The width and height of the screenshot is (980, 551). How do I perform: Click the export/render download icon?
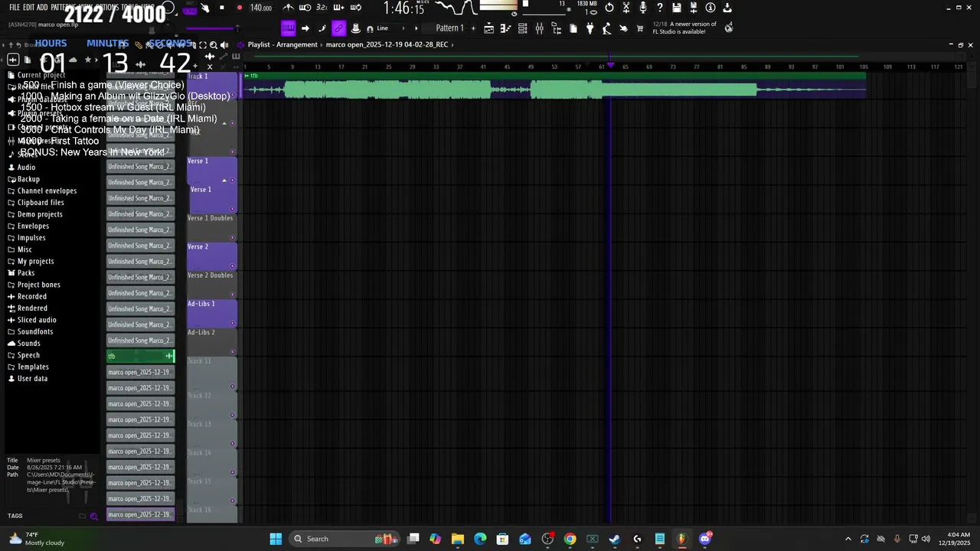coord(727,8)
